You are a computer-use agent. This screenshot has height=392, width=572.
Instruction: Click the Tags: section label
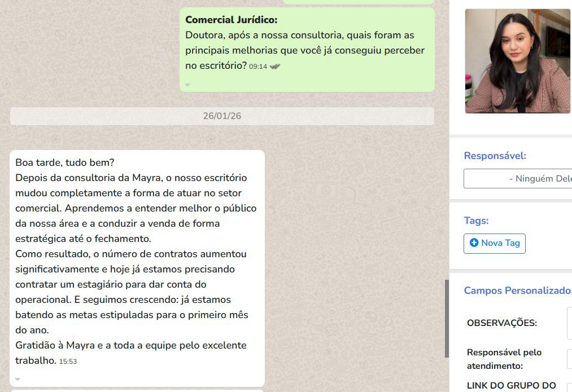click(x=476, y=221)
